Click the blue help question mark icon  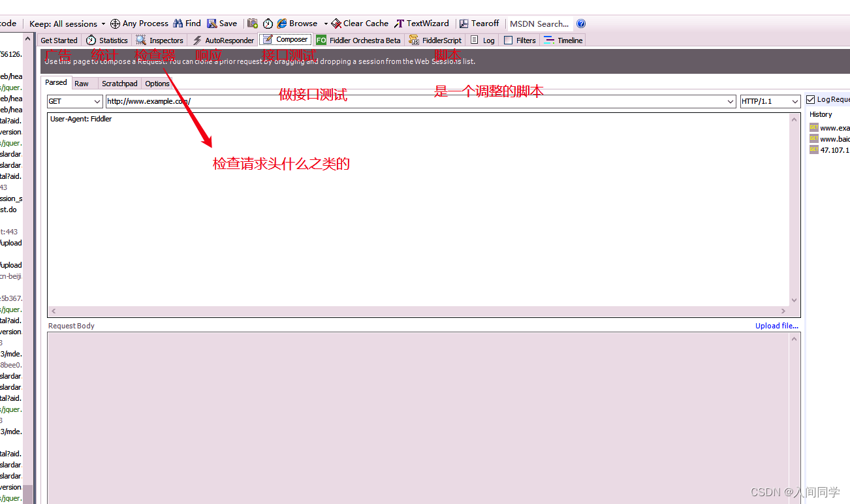pos(581,24)
